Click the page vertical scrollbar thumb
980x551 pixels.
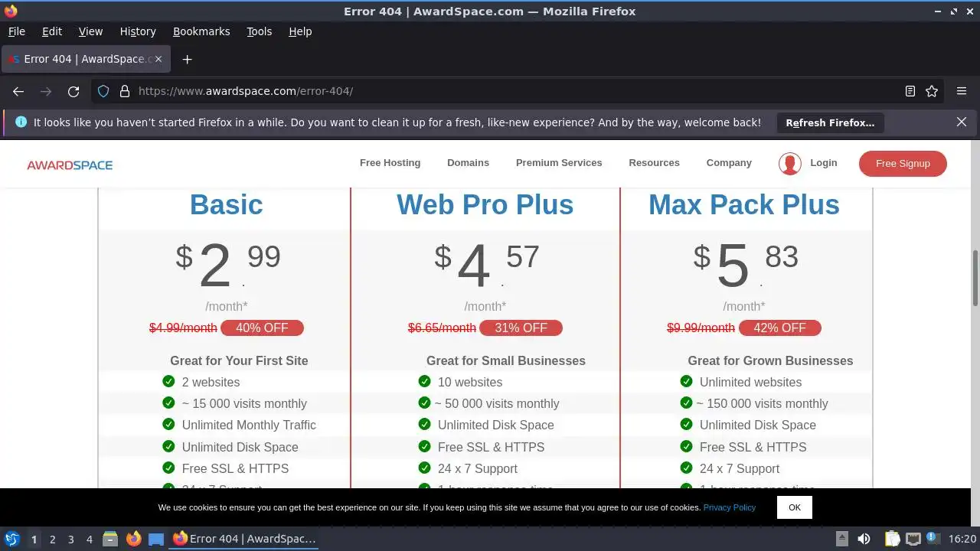tap(975, 277)
